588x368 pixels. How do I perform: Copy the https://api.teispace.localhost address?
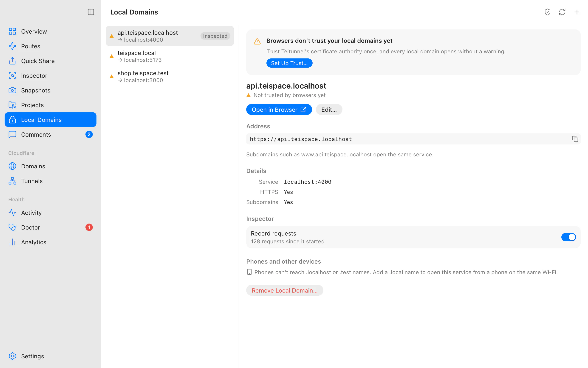pyautogui.click(x=575, y=139)
